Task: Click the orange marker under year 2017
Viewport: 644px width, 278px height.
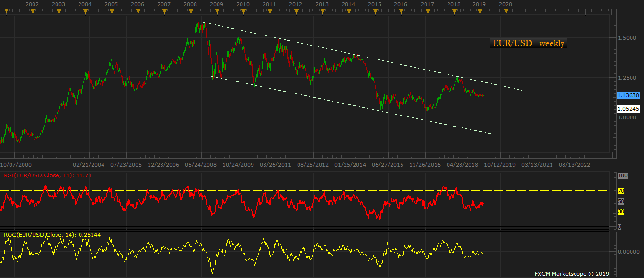Action: click(x=427, y=11)
